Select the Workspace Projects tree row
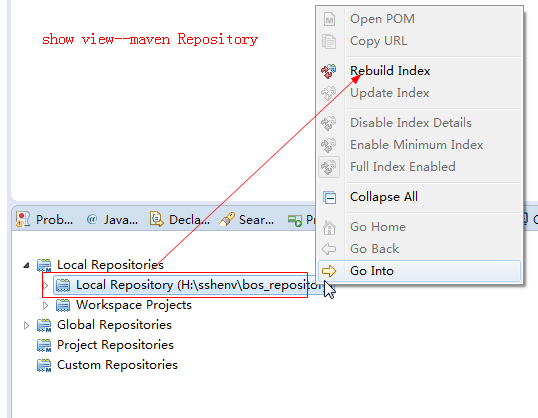The image size is (538, 418). pos(124,305)
